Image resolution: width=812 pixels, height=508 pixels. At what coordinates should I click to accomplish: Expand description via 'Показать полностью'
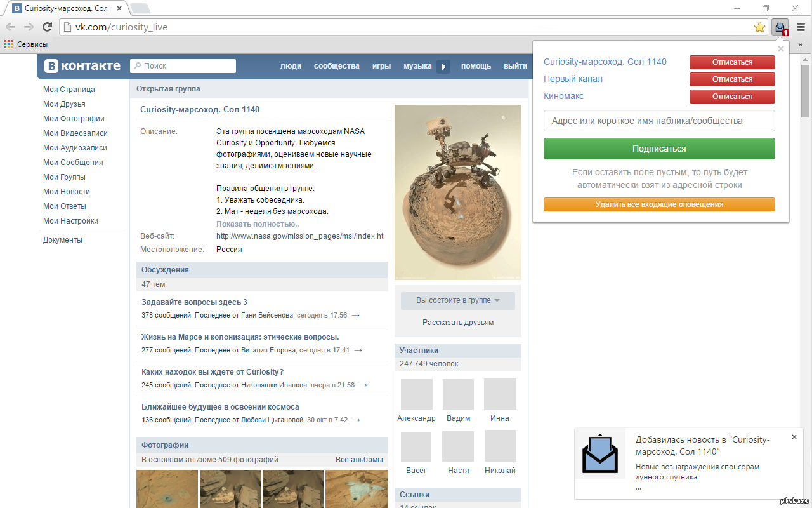(x=258, y=224)
